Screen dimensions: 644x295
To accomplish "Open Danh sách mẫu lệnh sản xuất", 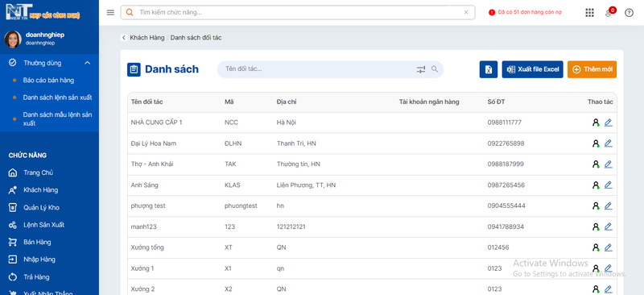I will tap(57, 119).
